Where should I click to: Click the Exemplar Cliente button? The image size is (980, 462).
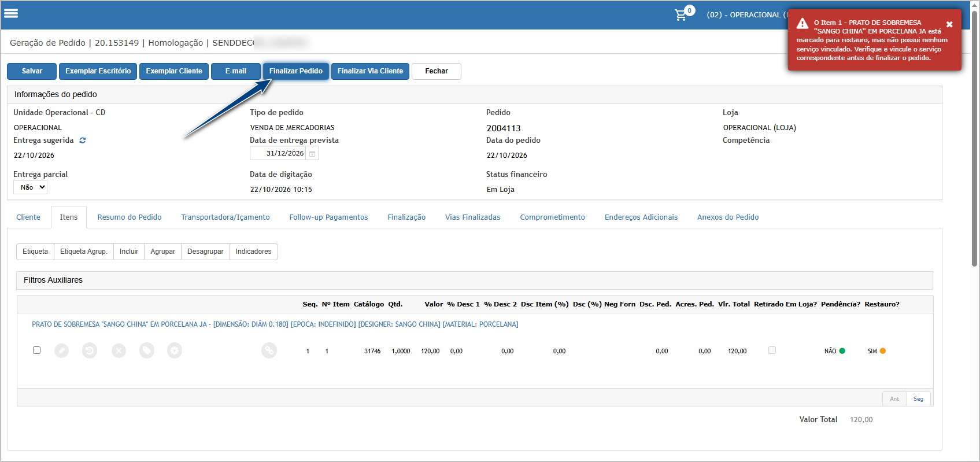[x=174, y=71]
